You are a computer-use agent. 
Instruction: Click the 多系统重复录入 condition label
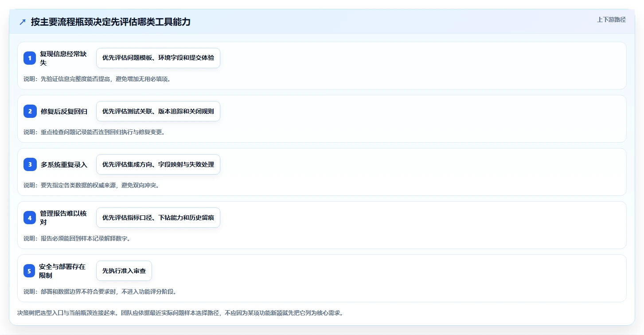click(x=64, y=164)
